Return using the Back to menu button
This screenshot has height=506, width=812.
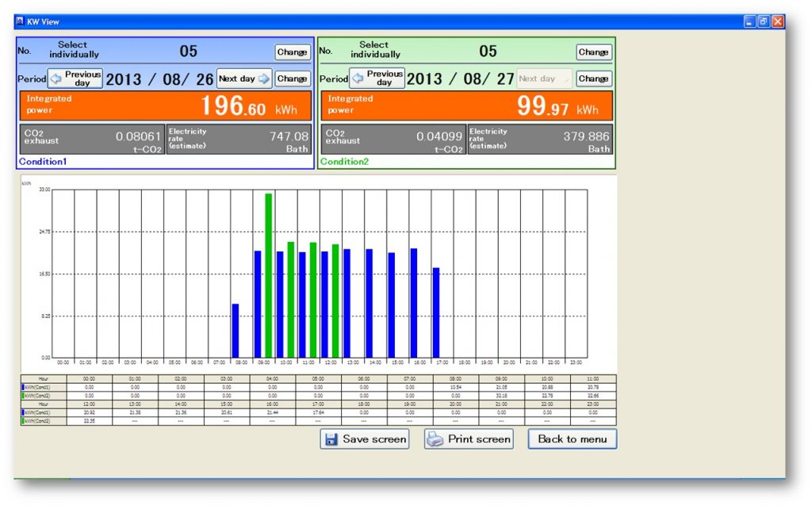(572, 439)
